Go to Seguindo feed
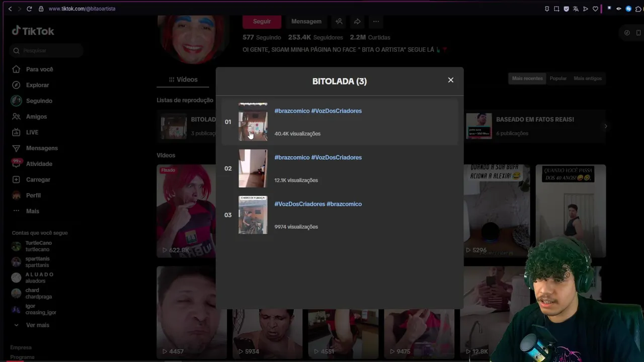This screenshot has height=362, width=644. pos(39,101)
